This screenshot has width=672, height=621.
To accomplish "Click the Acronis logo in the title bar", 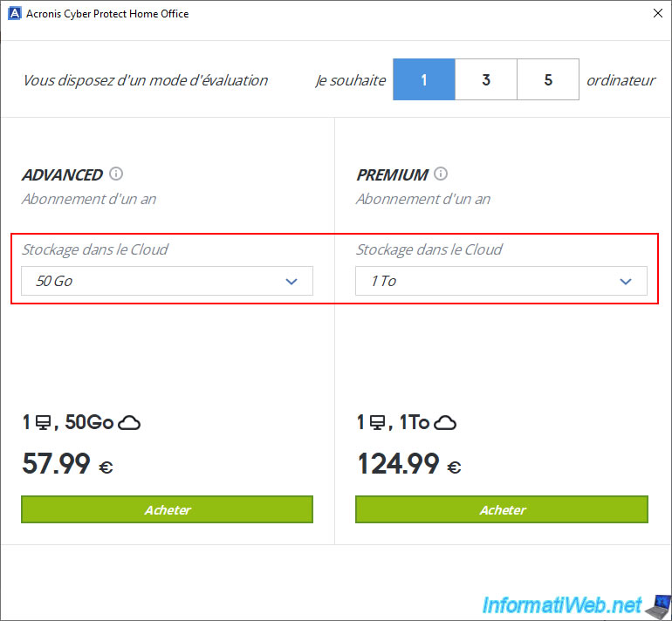I will [14, 14].
